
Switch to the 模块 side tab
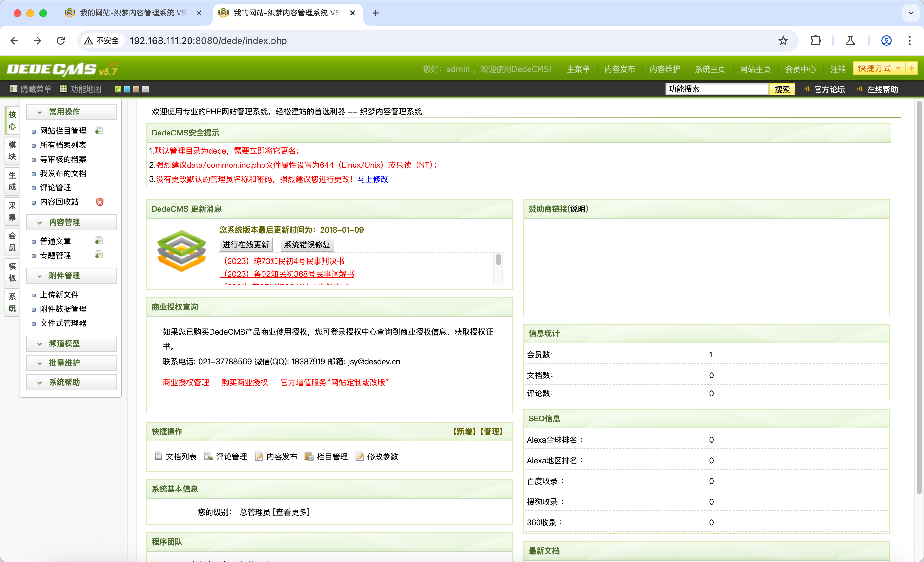coord(12,151)
